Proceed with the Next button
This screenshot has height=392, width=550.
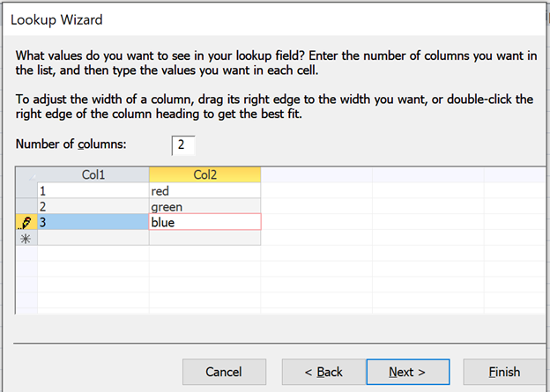pos(407,372)
